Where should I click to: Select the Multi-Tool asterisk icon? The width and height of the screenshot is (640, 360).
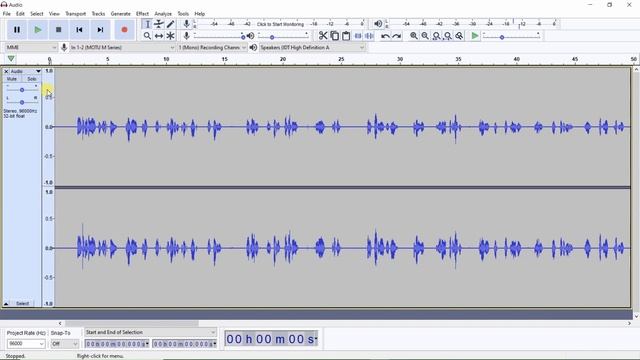tap(170, 36)
